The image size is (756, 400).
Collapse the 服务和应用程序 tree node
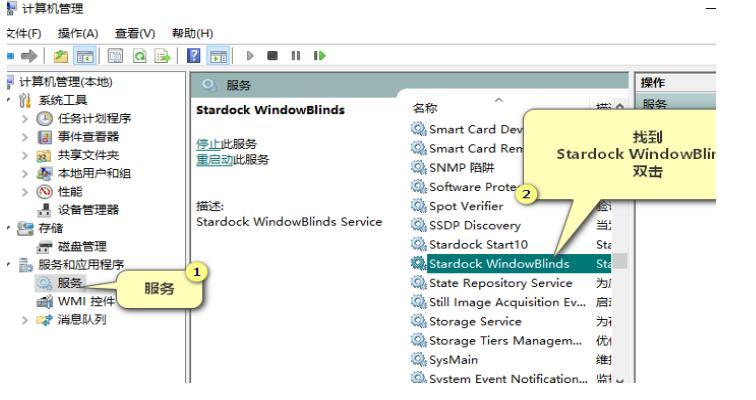9,265
